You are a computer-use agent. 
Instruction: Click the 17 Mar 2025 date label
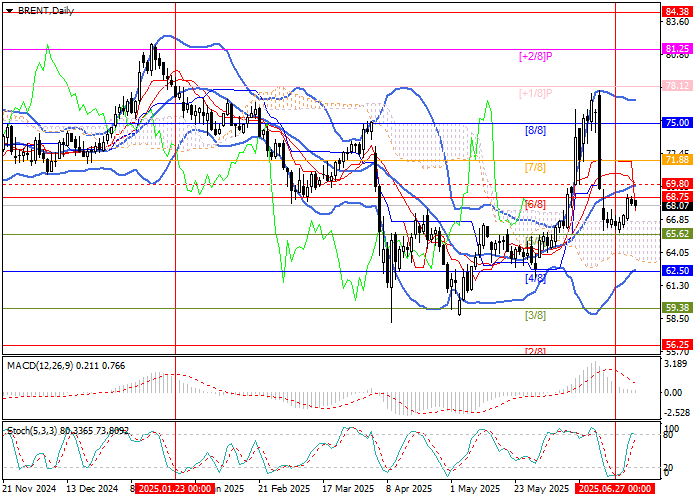coord(349,488)
